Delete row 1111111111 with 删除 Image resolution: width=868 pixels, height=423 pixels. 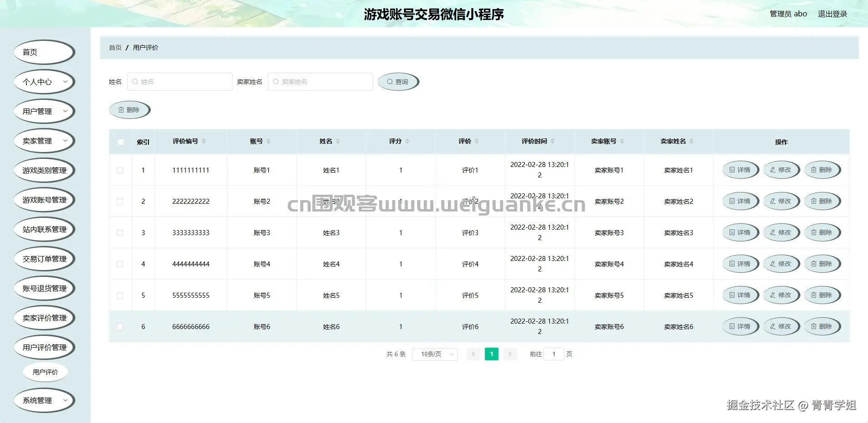822,170
